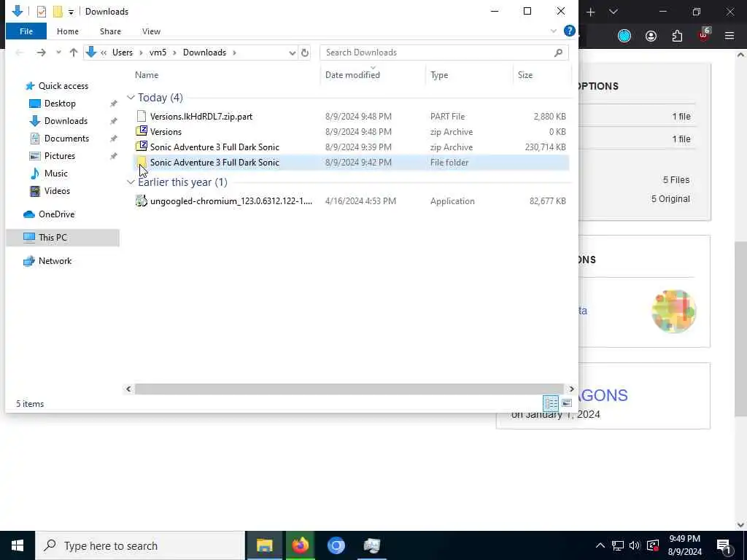Open the Customize Quick Access Toolbar arrow
This screenshot has height=560, width=747.
(x=71, y=12)
